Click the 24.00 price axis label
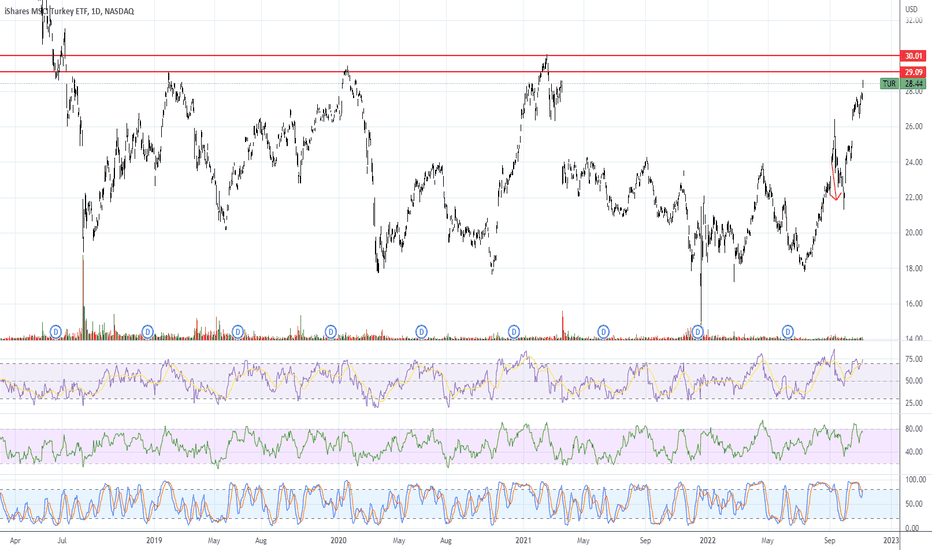 click(914, 162)
